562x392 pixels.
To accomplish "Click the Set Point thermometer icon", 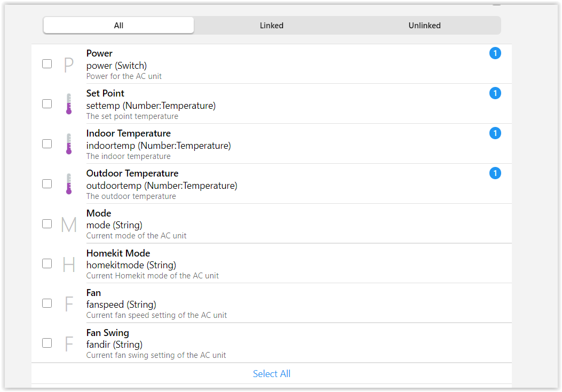I will point(68,104).
